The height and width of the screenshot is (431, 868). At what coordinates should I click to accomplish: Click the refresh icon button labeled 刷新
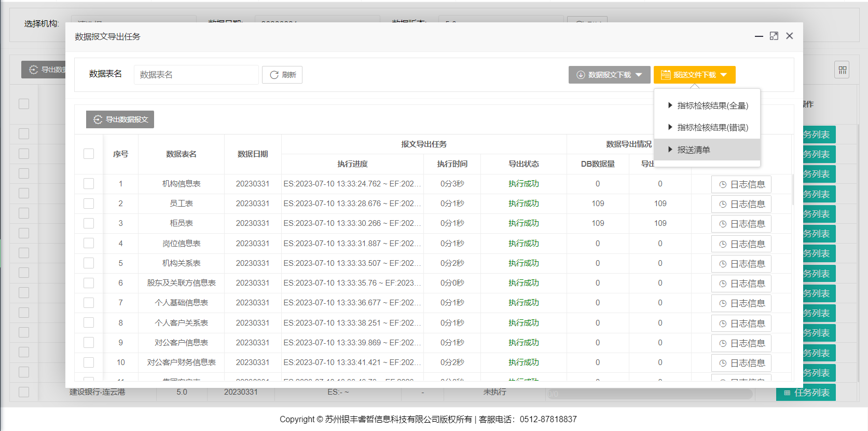(282, 75)
